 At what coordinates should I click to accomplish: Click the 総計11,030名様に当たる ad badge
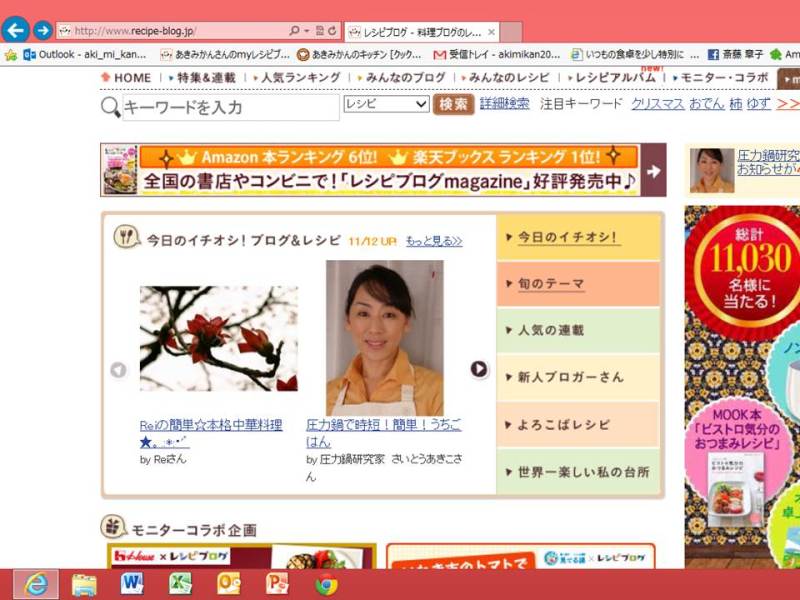point(745,271)
